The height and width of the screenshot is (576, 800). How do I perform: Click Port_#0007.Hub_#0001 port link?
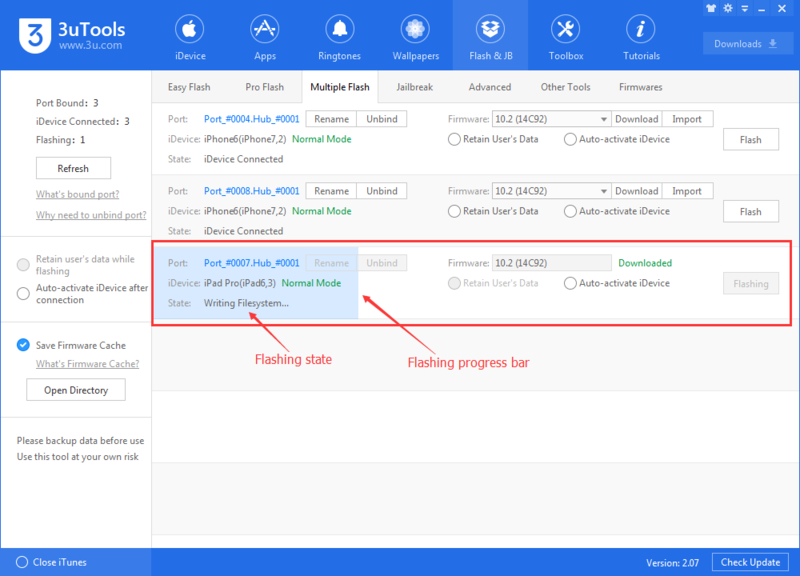click(x=252, y=263)
